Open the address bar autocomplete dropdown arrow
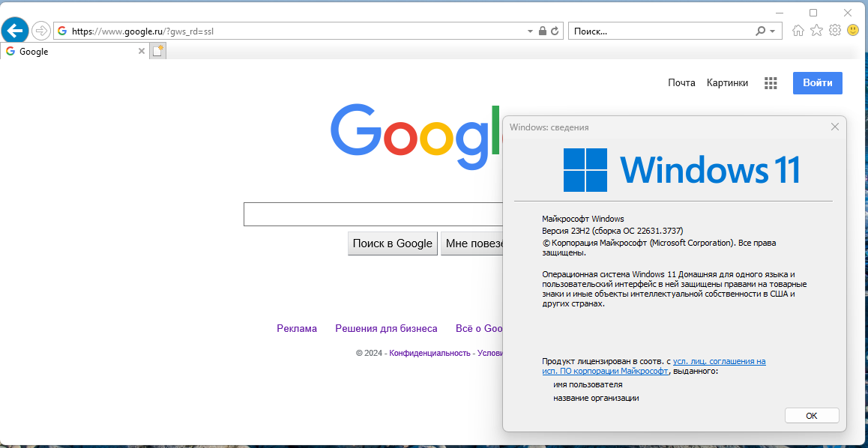This screenshot has width=868, height=448. pos(531,31)
